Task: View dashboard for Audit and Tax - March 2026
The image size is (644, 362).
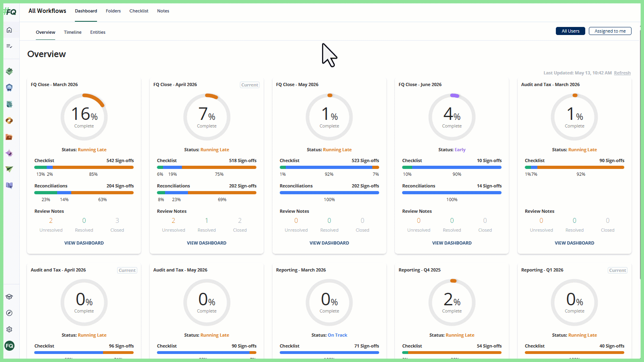Action: coord(574,243)
